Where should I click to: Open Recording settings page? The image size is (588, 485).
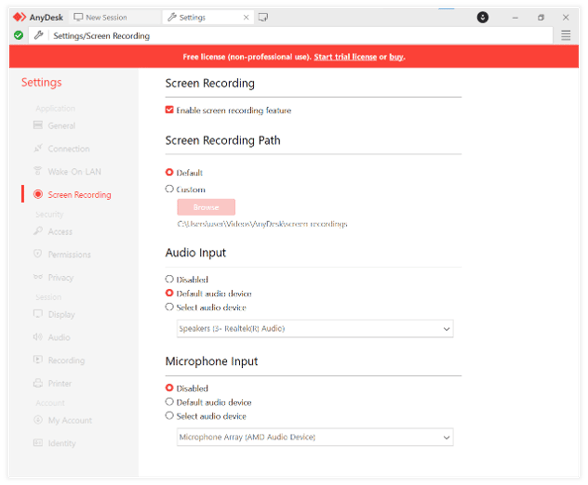(x=66, y=360)
